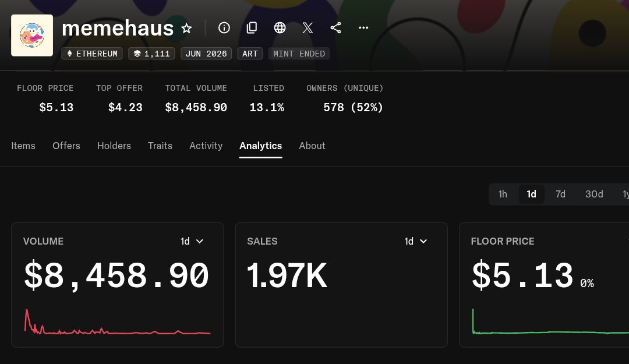
Task: Share the collection using share icon
Action: (x=336, y=28)
